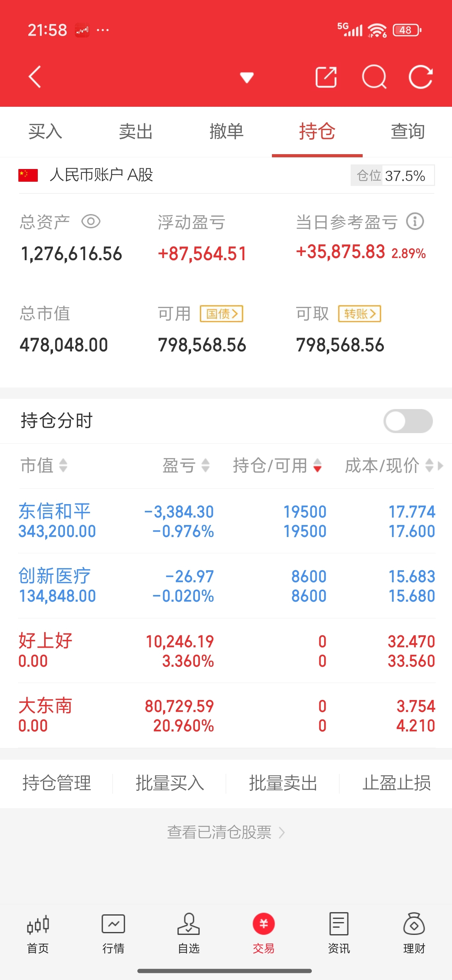Expand more columns arrow after 成本/现价
The height and width of the screenshot is (980, 452).
[x=441, y=466]
